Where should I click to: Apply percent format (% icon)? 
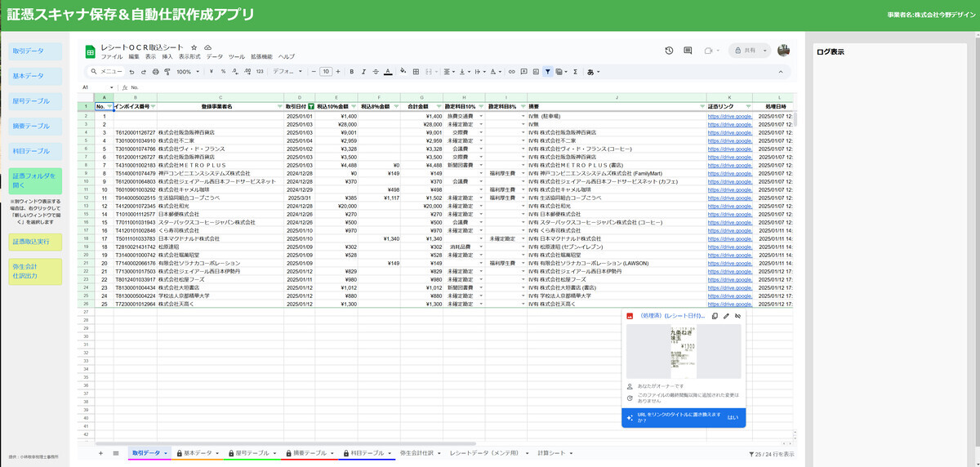[x=223, y=72]
